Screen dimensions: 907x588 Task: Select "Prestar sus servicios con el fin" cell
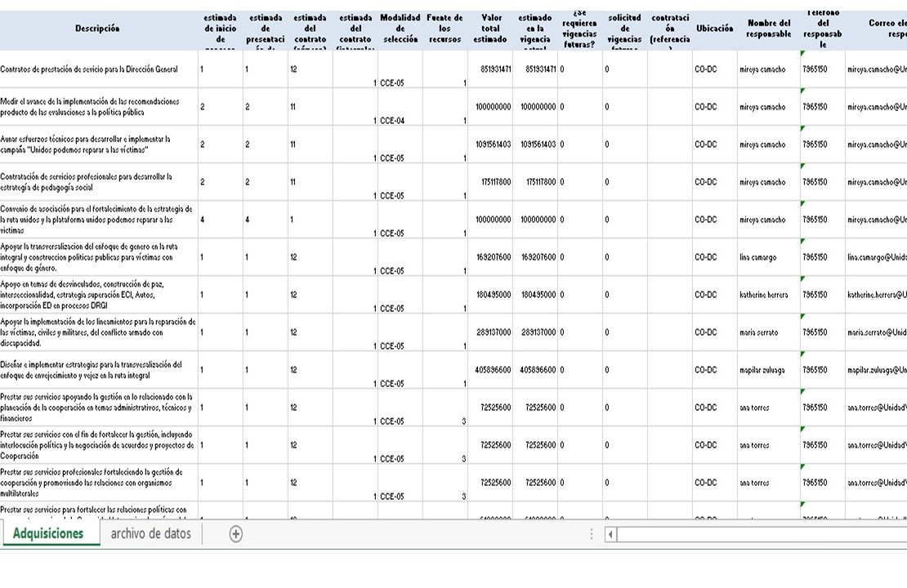98,445
